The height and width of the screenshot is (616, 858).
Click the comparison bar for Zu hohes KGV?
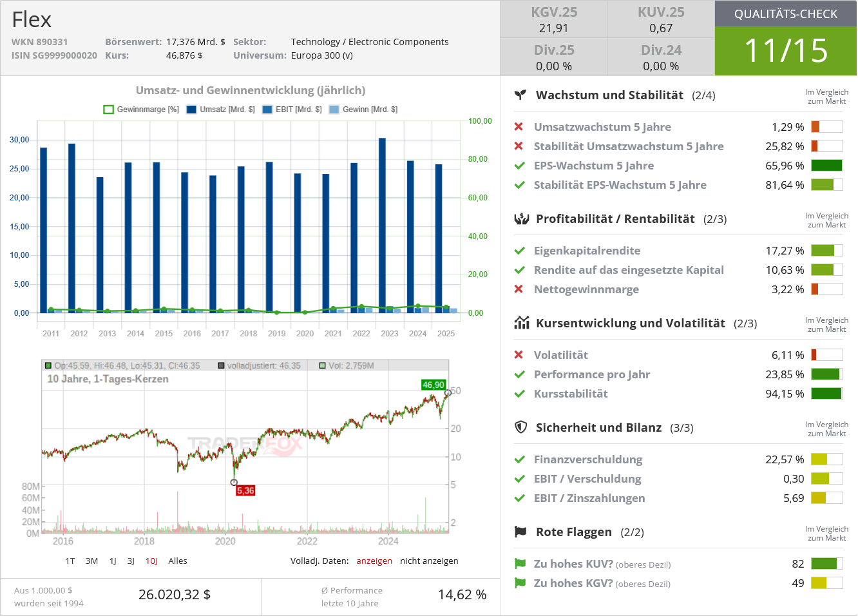pyautogui.click(x=827, y=583)
